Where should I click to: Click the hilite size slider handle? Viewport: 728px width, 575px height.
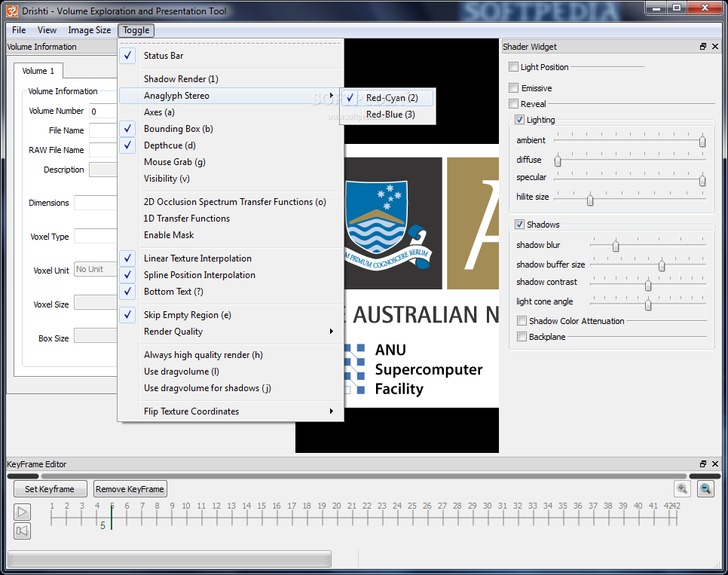[x=590, y=200]
